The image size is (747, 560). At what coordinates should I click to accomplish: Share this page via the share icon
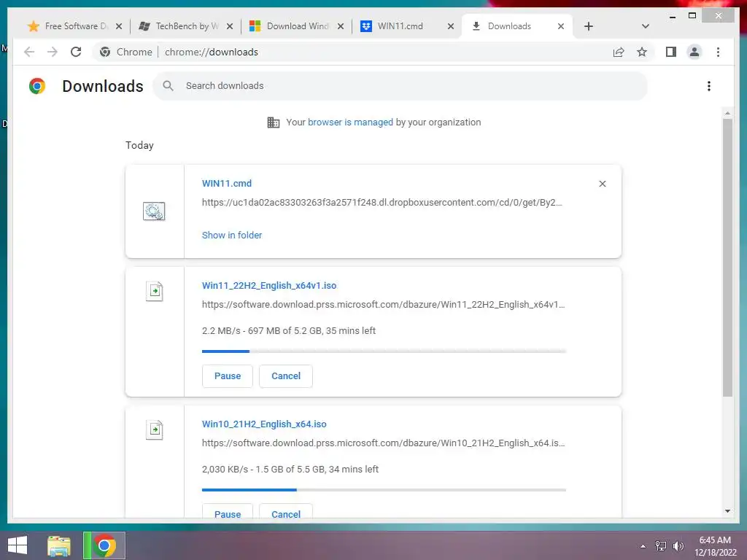[x=619, y=52]
